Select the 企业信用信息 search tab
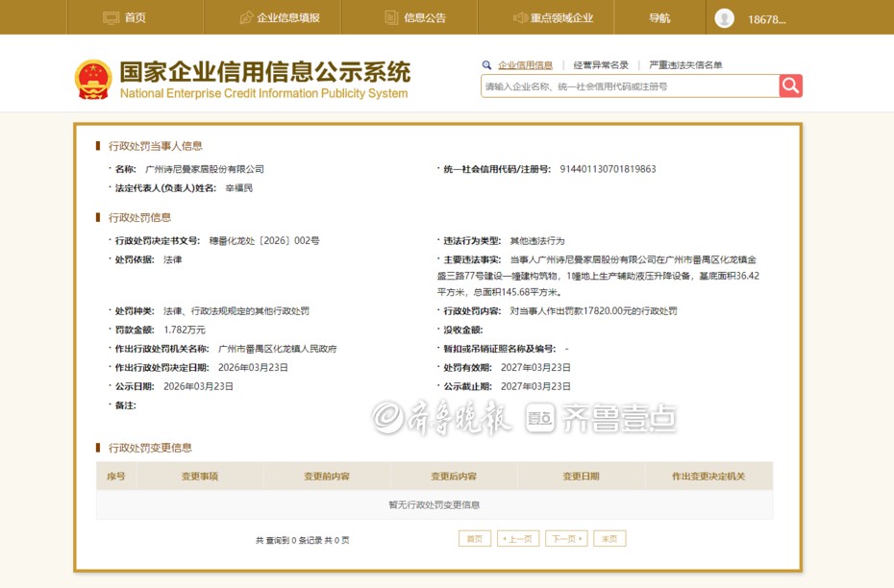 point(525,65)
